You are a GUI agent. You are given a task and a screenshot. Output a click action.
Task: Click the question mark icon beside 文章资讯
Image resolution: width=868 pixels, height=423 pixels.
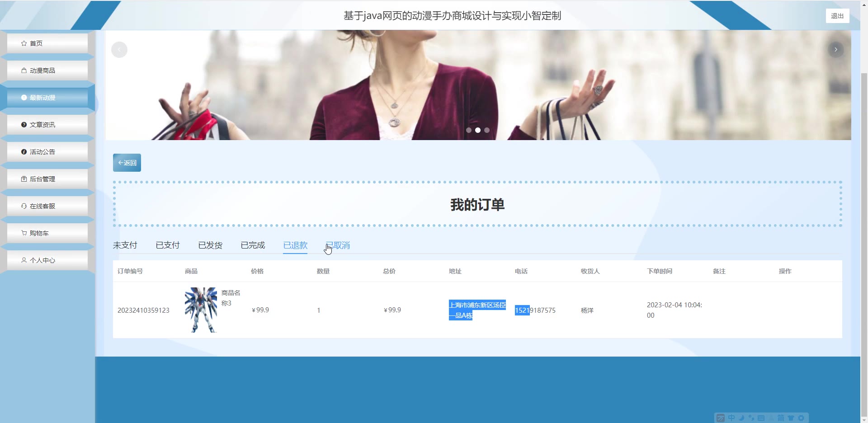[24, 125]
